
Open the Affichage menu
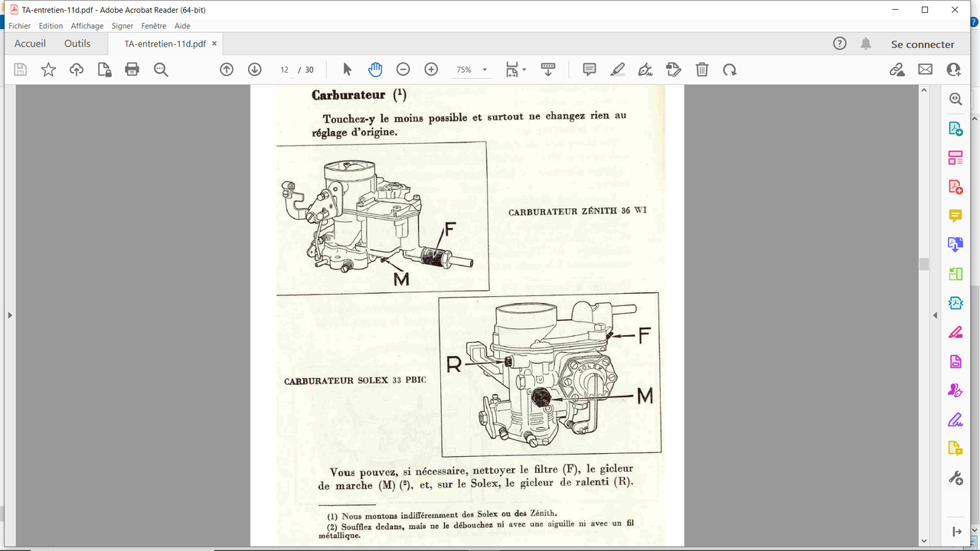pyautogui.click(x=87, y=26)
